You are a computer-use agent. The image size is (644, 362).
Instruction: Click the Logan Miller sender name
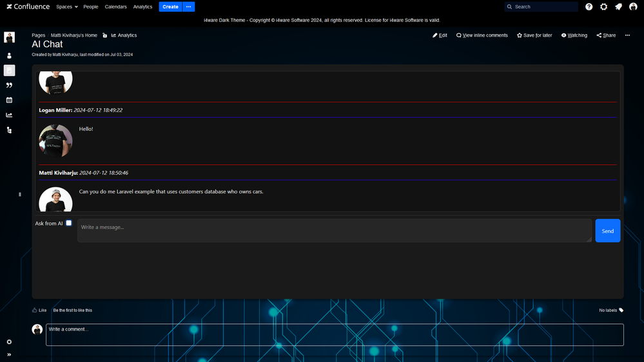(55, 110)
